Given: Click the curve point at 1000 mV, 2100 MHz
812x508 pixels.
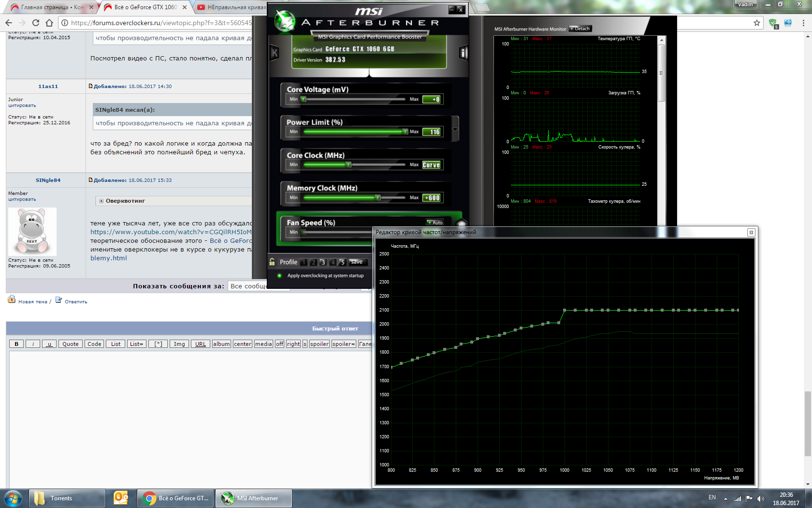Looking at the screenshot, I should pos(565,310).
